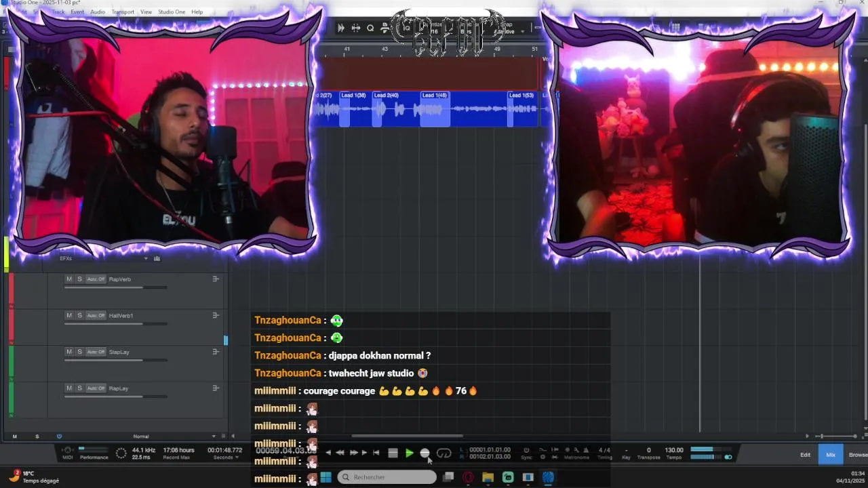Open the EFXs folder dropdown arrow
Viewport: 868px width, 488px height.
145,258
